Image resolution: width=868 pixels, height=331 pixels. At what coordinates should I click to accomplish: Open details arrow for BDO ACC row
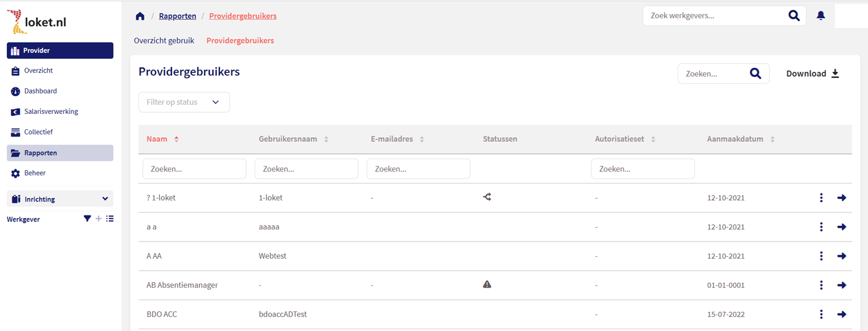(x=842, y=314)
